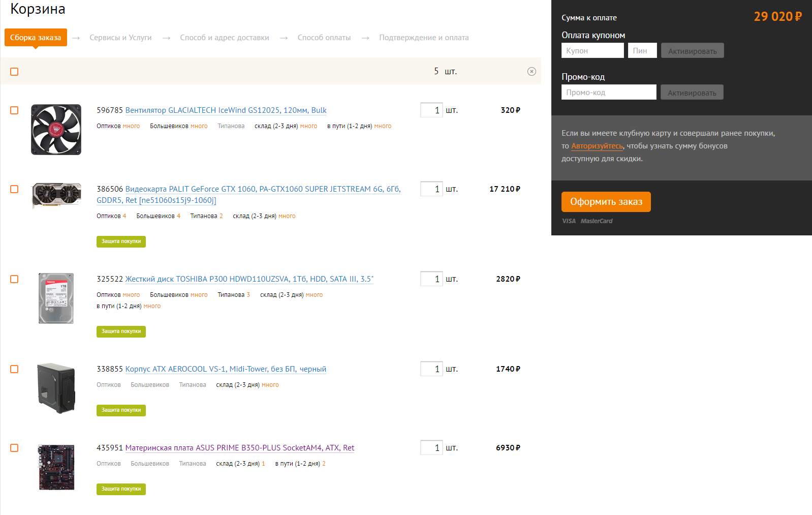Open the 'Жесткий диск TOSHIBA P300' link
The height and width of the screenshot is (515, 812).
249,279
